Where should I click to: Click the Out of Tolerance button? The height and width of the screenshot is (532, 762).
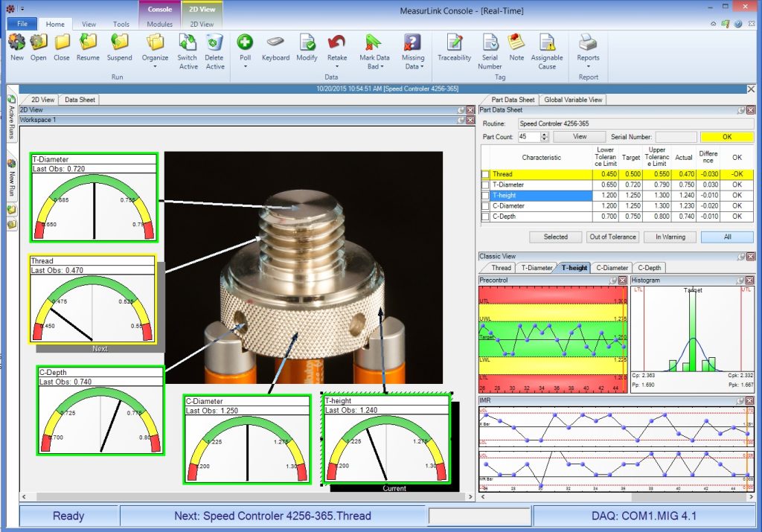612,237
